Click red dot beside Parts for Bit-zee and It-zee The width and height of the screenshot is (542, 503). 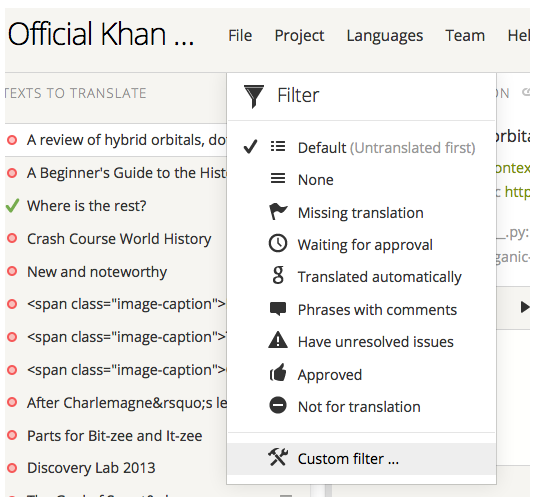click(12, 435)
